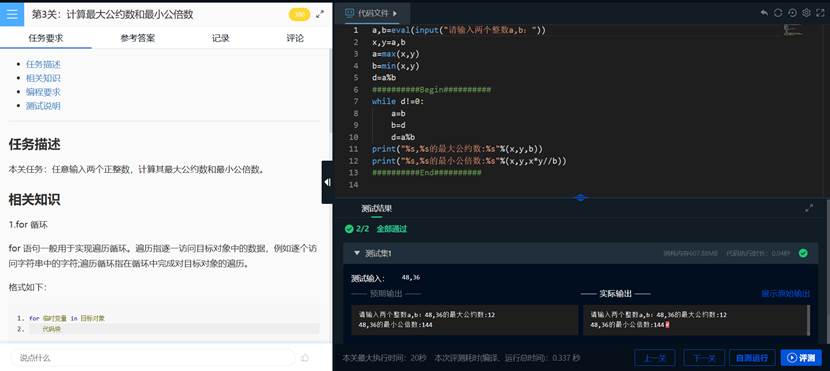The width and height of the screenshot is (830, 371).
Task: Collapse the left task panel with the arrow handle
Action: click(x=328, y=182)
